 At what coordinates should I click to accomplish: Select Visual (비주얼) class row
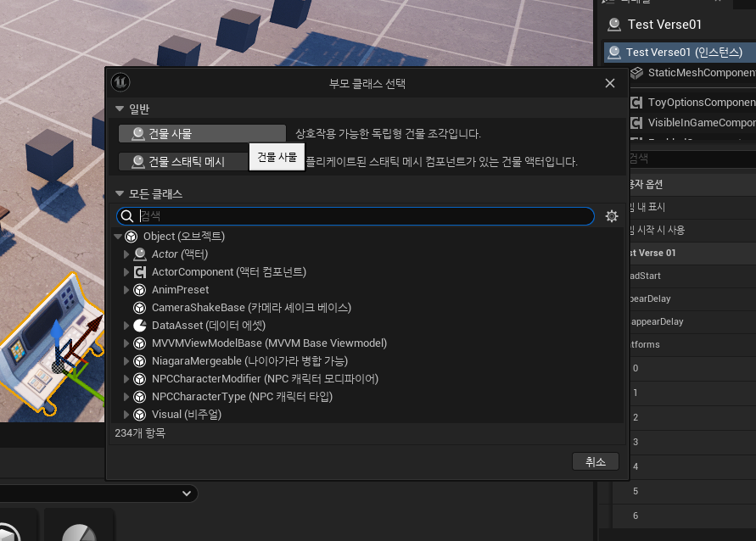(x=367, y=415)
